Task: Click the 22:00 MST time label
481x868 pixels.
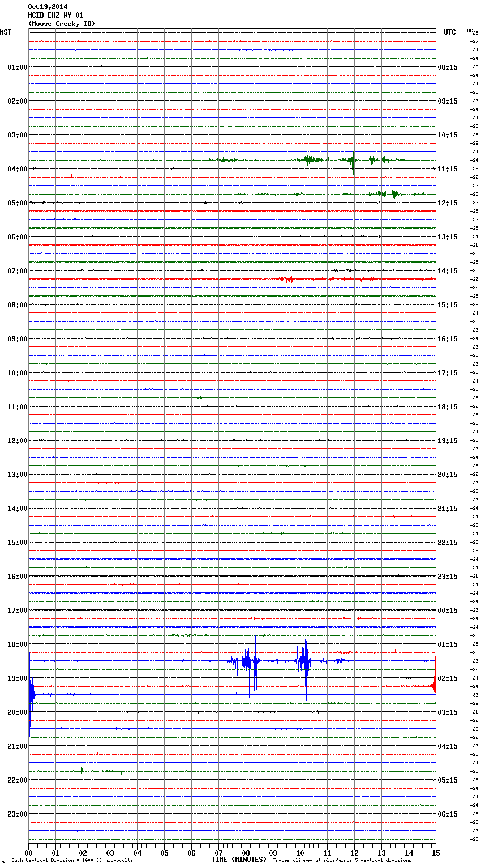Action: pyautogui.click(x=17, y=780)
